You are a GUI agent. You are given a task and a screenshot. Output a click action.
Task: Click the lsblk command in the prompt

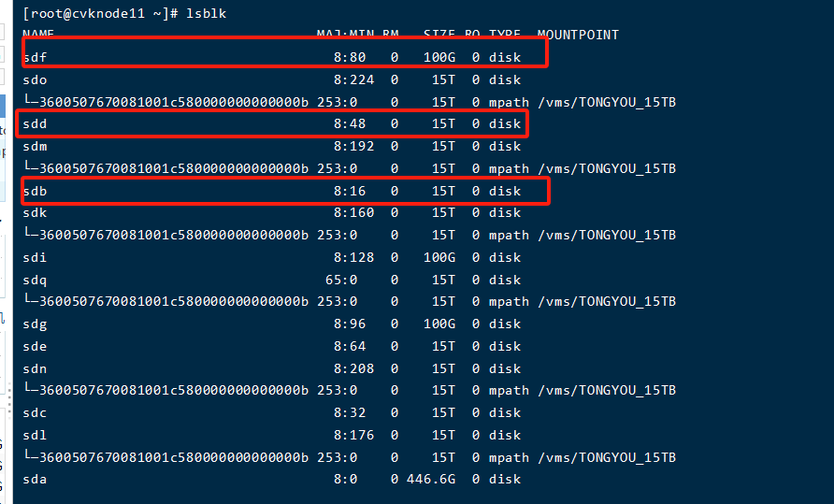pyautogui.click(x=206, y=13)
